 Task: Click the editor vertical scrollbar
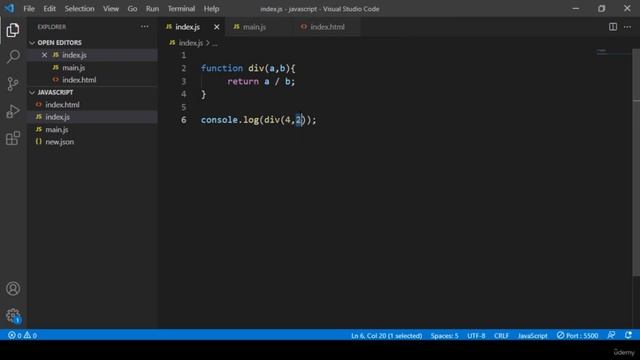pos(636,163)
